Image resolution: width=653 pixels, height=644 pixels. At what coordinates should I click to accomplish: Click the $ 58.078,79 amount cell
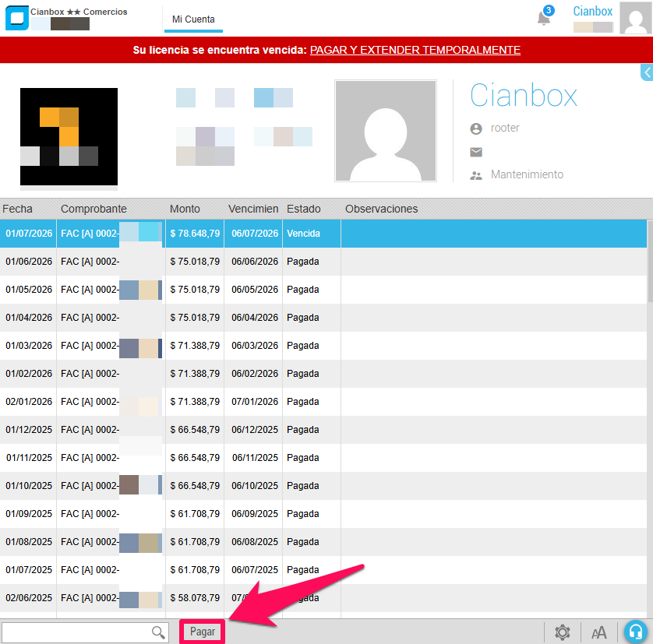(195, 598)
